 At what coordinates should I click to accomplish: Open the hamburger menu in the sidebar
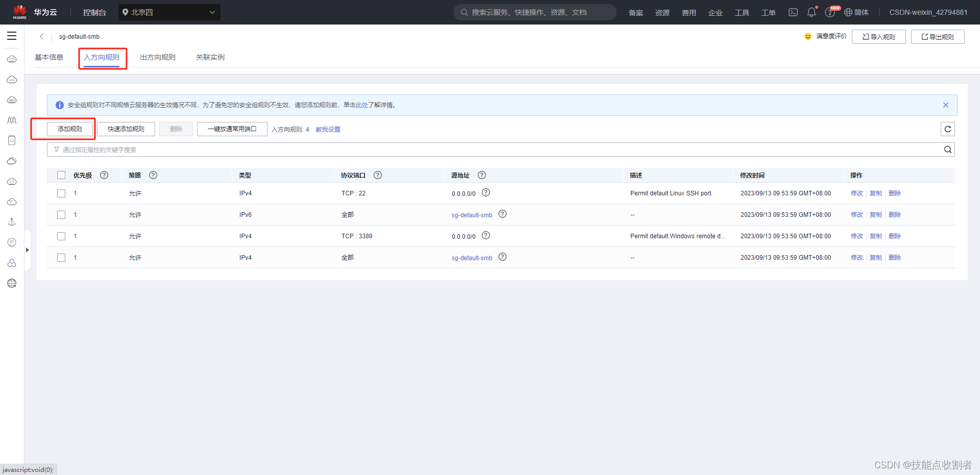click(x=12, y=36)
